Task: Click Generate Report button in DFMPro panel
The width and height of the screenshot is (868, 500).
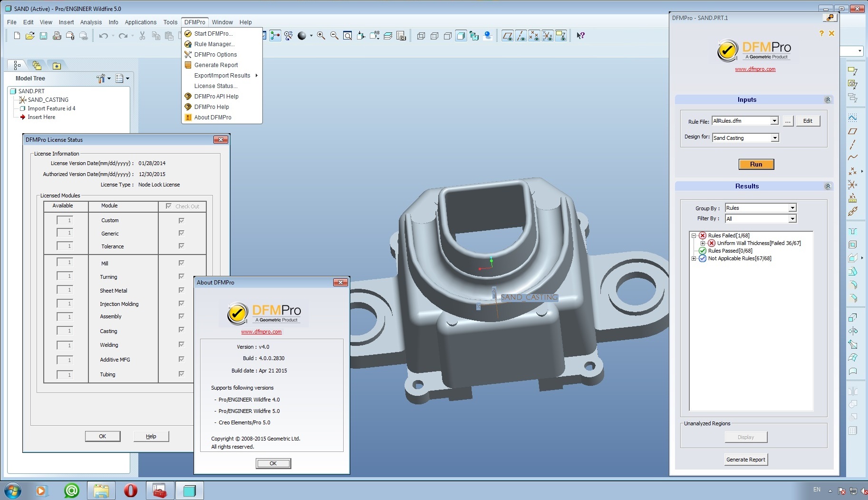Action: tap(746, 460)
